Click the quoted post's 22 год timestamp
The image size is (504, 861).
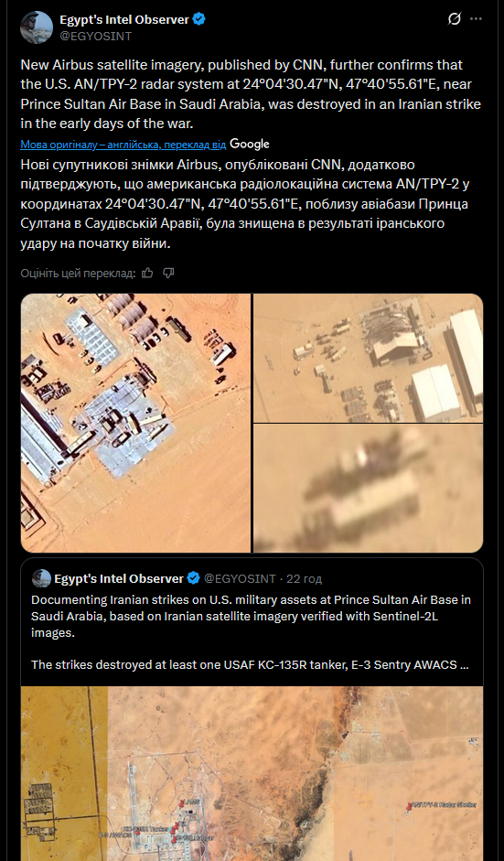305,579
